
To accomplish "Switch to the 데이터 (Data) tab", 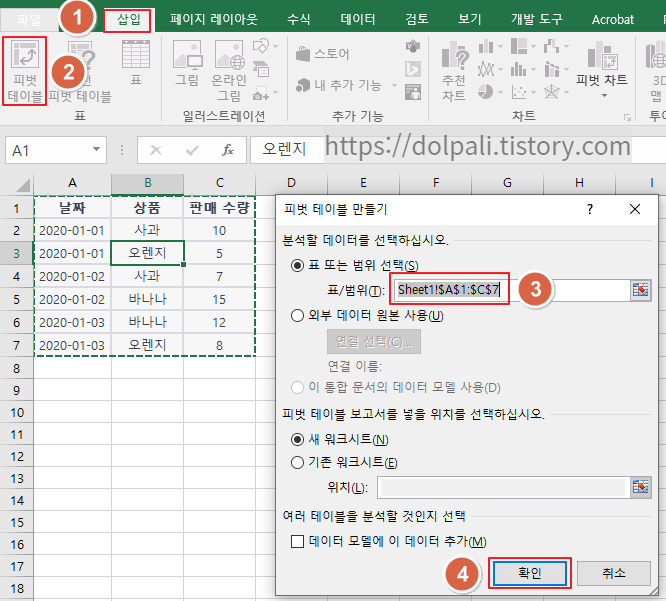I will [358, 20].
